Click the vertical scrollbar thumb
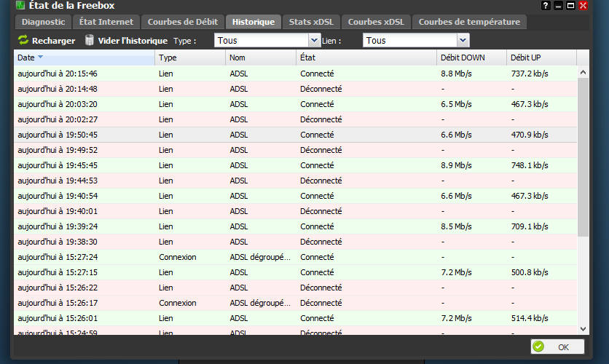The width and height of the screenshot is (609, 364). tap(583, 157)
